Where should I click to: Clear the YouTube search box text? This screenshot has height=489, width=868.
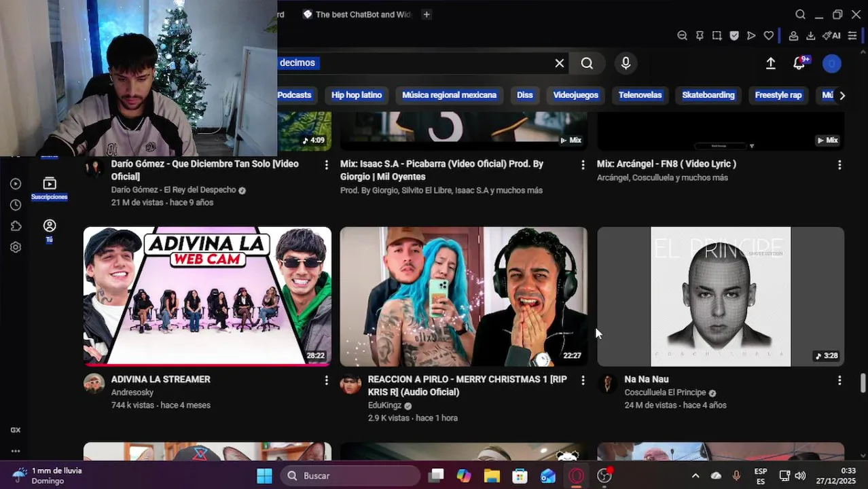559,63
